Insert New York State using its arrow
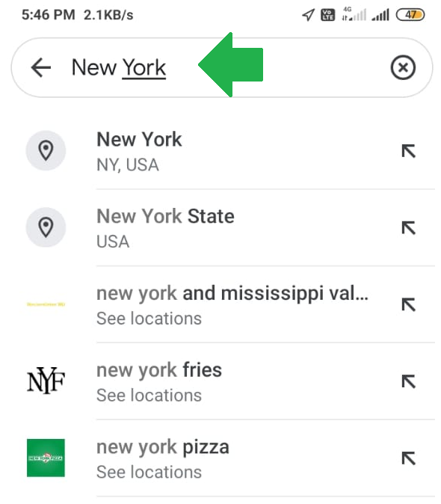This screenshot has height=504, width=441. pyautogui.click(x=409, y=228)
